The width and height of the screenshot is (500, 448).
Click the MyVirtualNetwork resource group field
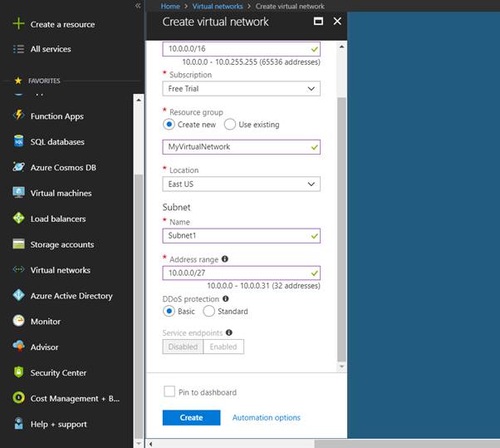(x=242, y=147)
